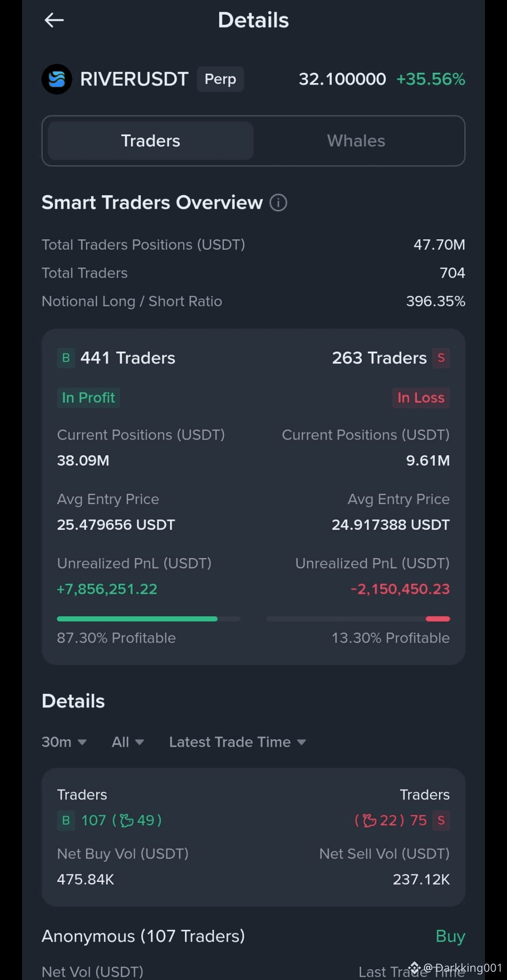The height and width of the screenshot is (980, 507).
Task: Expand the All filter dropdown
Action: (128, 742)
